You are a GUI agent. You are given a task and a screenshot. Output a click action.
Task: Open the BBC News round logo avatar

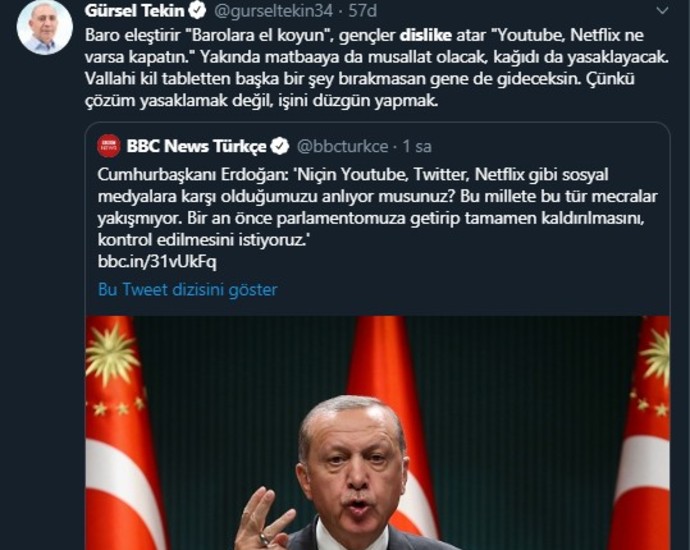109,146
